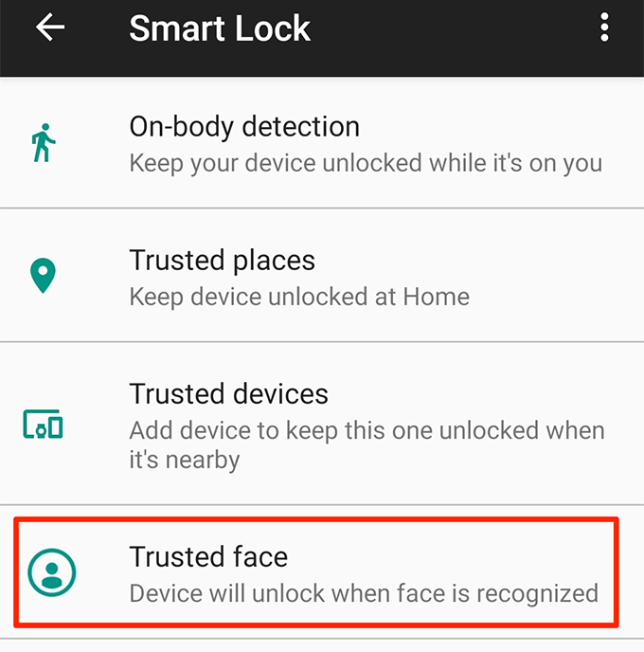Click the trusted devices icon
The width and height of the screenshot is (644, 652).
click(43, 425)
